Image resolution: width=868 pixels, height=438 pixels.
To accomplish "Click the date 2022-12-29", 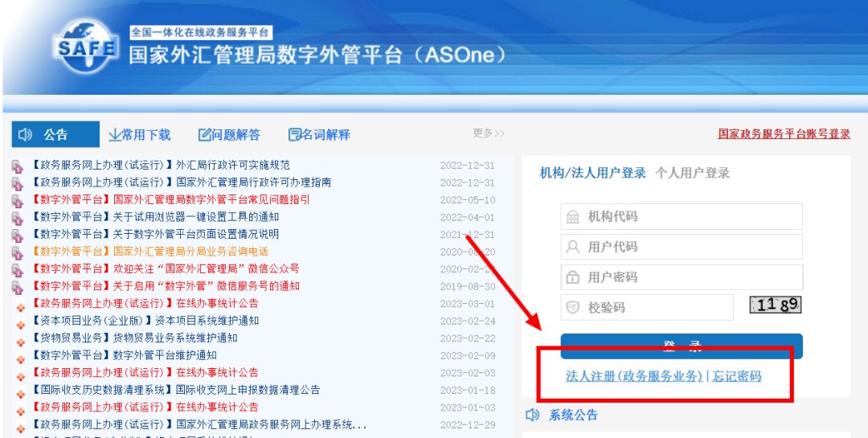I will pos(468,424).
